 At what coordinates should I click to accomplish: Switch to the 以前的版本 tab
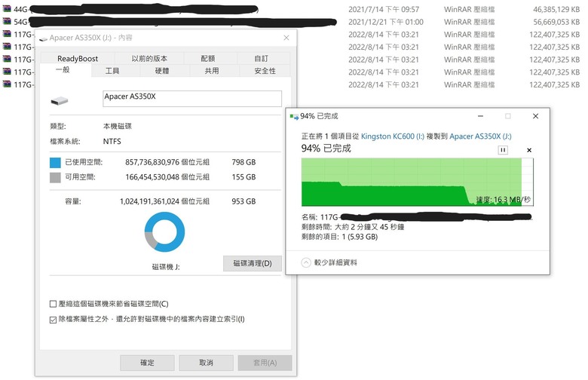pos(149,59)
